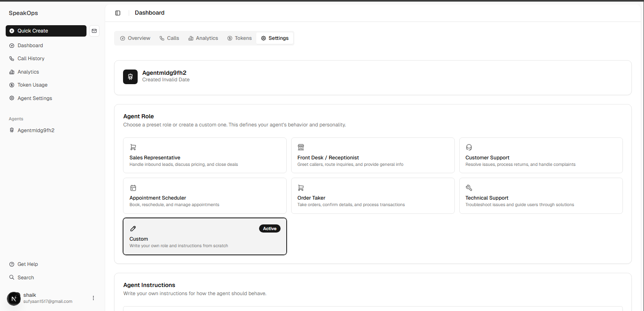The height and width of the screenshot is (311, 644).
Task: Click the Agent Role section heading
Action: tap(138, 116)
